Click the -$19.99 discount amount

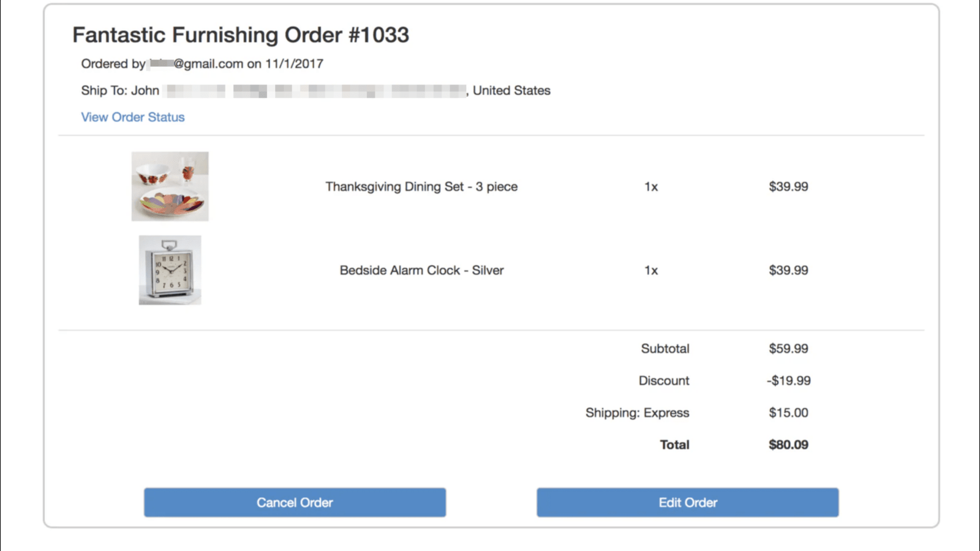[x=790, y=380]
